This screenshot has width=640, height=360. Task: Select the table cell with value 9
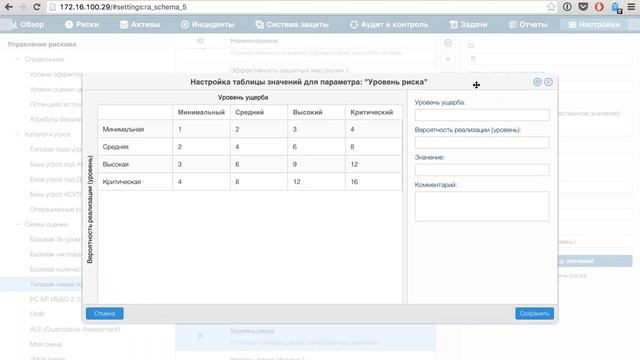pos(316,164)
